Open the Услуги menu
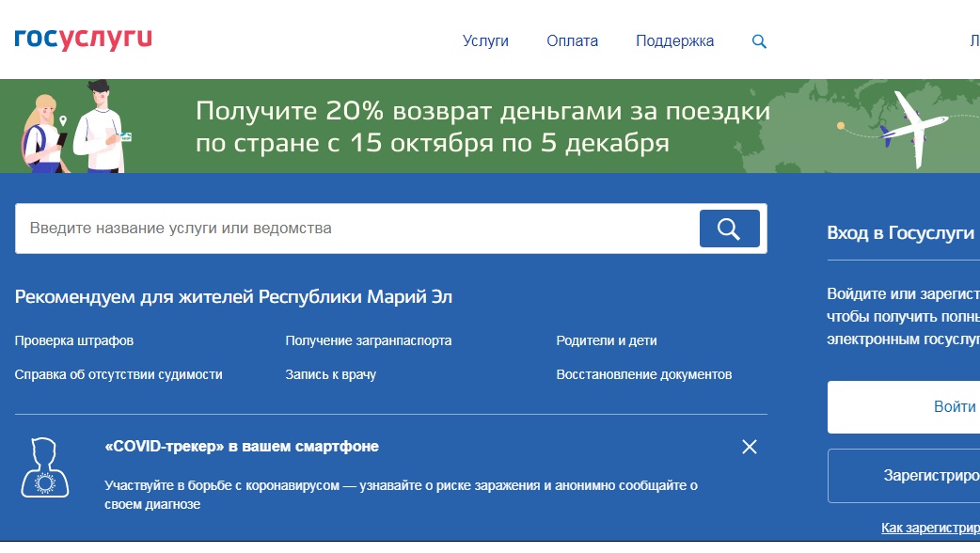The width and height of the screenshot is (980, 553). click(x=485, y=41)
